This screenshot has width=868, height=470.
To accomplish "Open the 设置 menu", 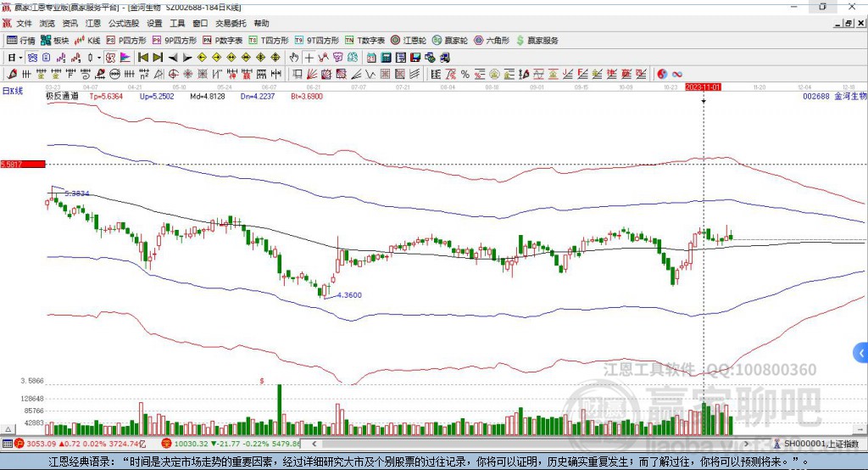I will (154, 23).
